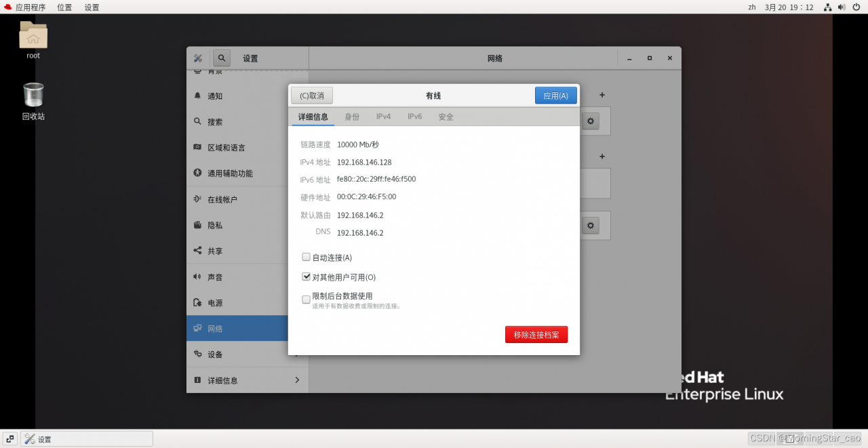Screen dimensions: 868x448
Task: Select 在线帐户 in settings sidebar
Action: tap(248, 199)
